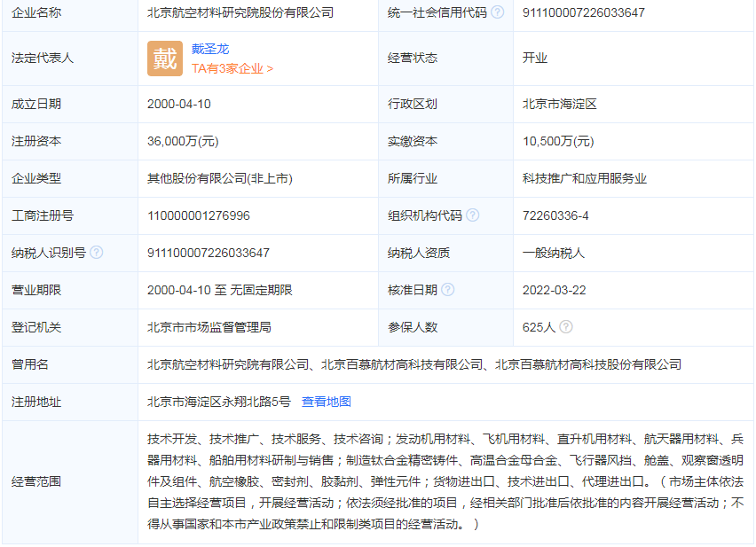Screen dimensions: 756x547
Task: Click the 经营状态 label
Action: 413,59
